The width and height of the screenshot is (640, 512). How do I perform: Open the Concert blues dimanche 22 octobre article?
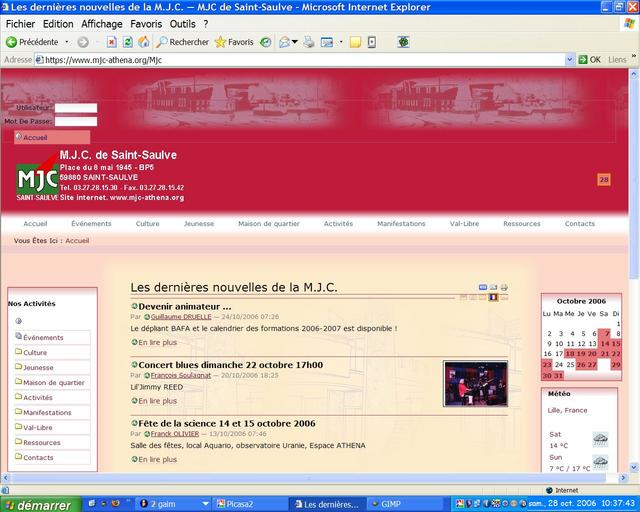tap(231, 365)
